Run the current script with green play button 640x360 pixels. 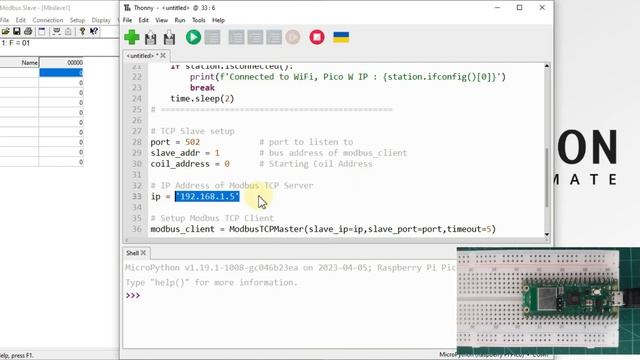[x=193, y=37]
